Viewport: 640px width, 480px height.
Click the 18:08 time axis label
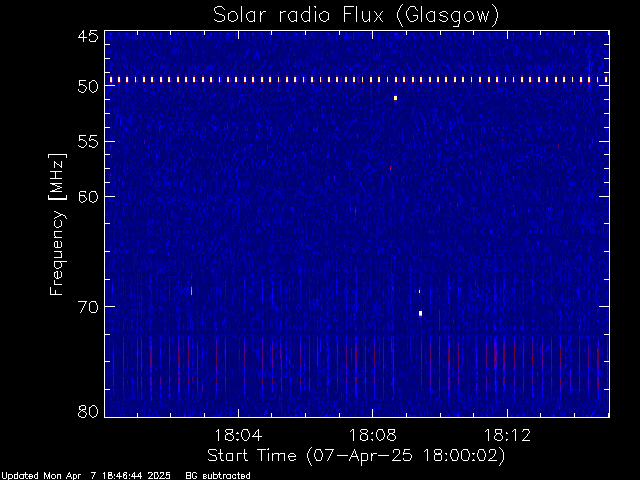click(x=372, y=435)
